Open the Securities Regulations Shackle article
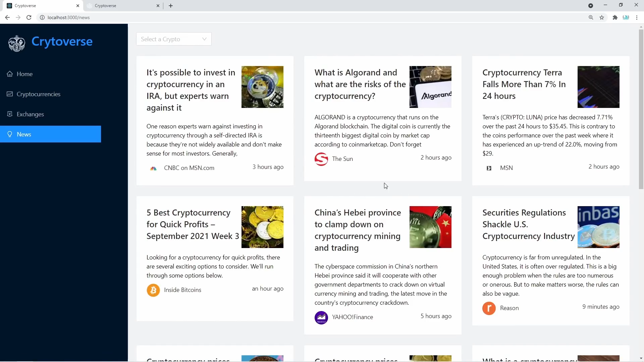644x362 pixels. click(528, 224)
